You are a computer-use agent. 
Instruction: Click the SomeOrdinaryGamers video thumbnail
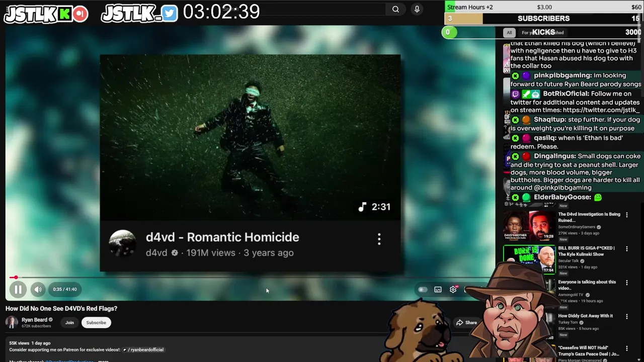tap(529, 225)
